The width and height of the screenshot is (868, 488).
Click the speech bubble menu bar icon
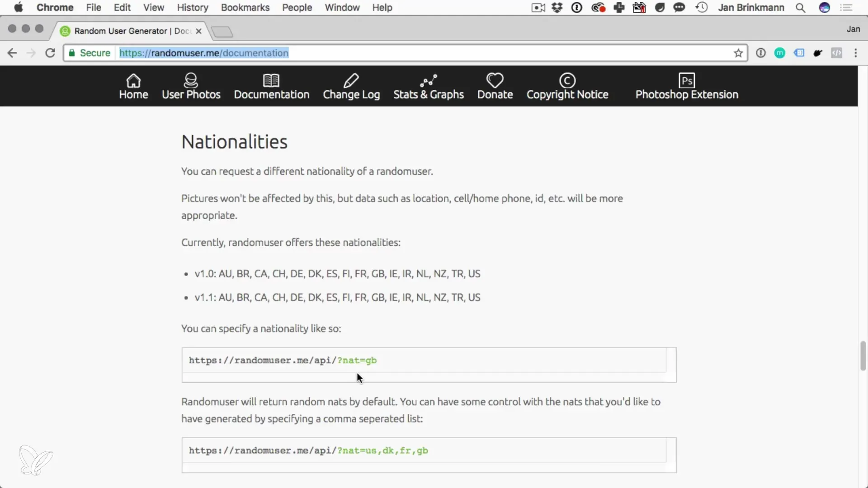click(679, 7)
